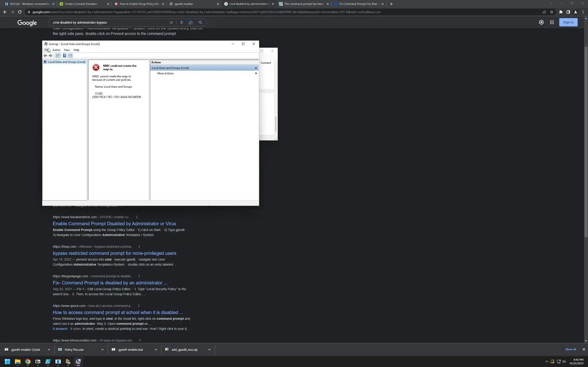Click the search by voice microphone icon
The width and height of the screenshot is (588, 367).
(x=181, y=22)
